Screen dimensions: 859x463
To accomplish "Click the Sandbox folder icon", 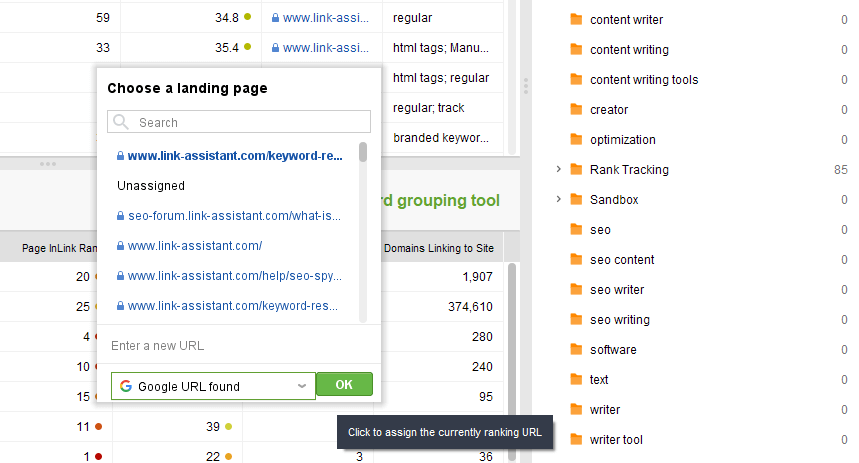I will (576, 199).
